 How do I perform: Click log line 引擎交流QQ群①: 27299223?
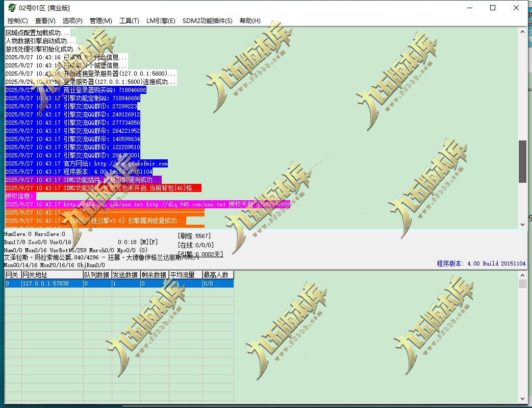(x=71, y=106)
